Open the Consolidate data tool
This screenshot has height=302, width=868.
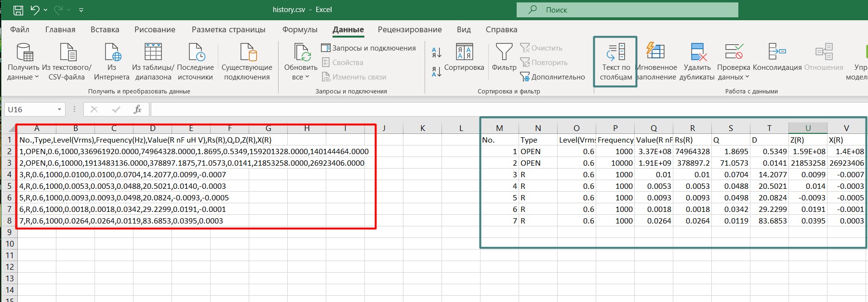point(777,52)
